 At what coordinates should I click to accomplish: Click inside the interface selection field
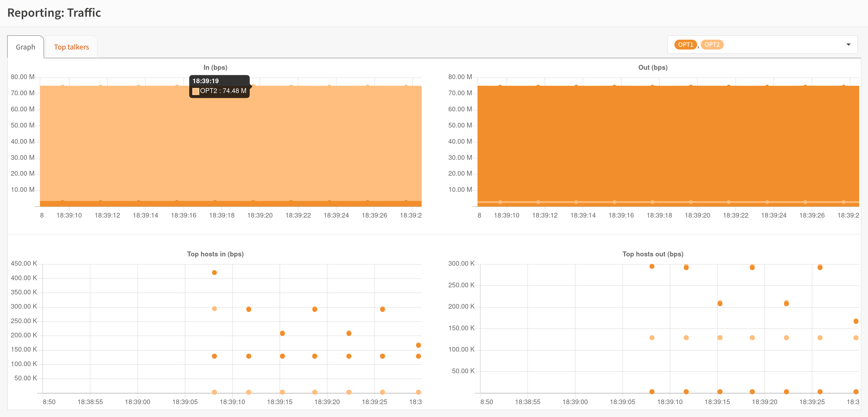click(762, 44)
